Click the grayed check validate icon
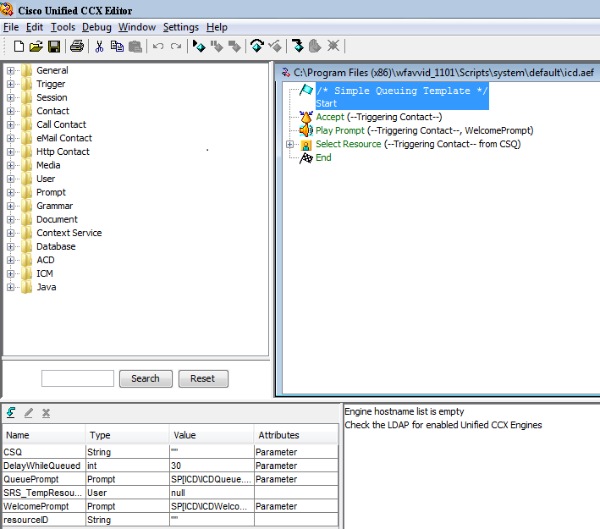 click(275, 46)
